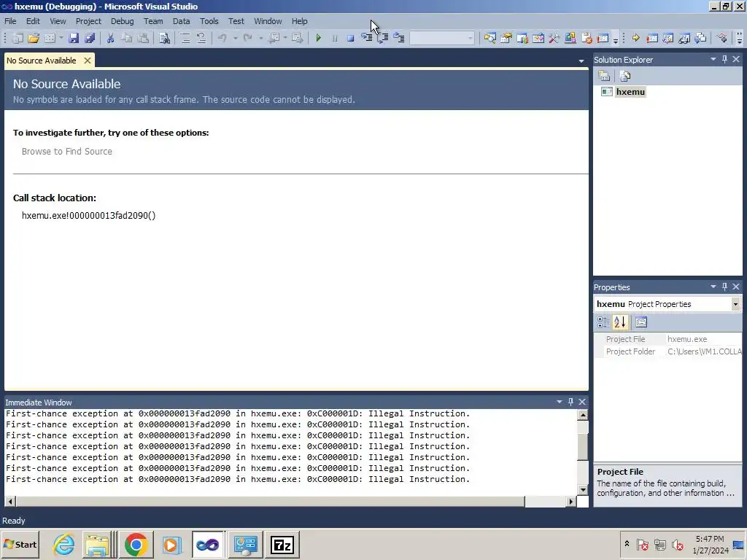Open the Solution Explorer window position dropdown
This screenshot has width=747, height=560.
click(713, 60)
